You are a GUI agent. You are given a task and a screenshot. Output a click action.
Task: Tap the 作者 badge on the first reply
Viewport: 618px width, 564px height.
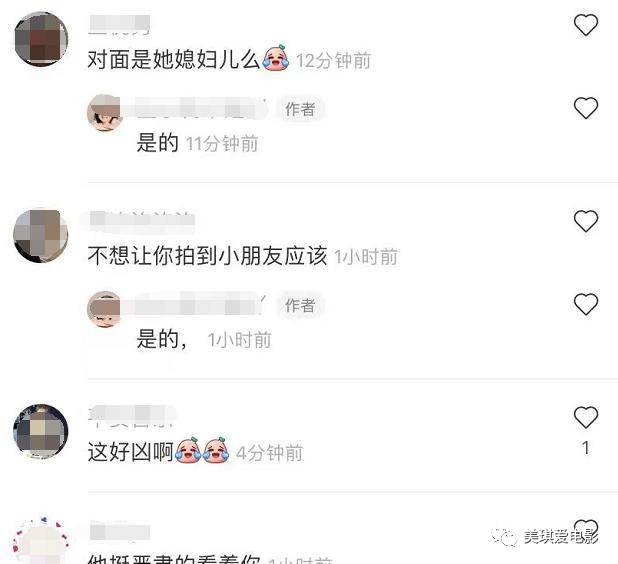(300, 109)
